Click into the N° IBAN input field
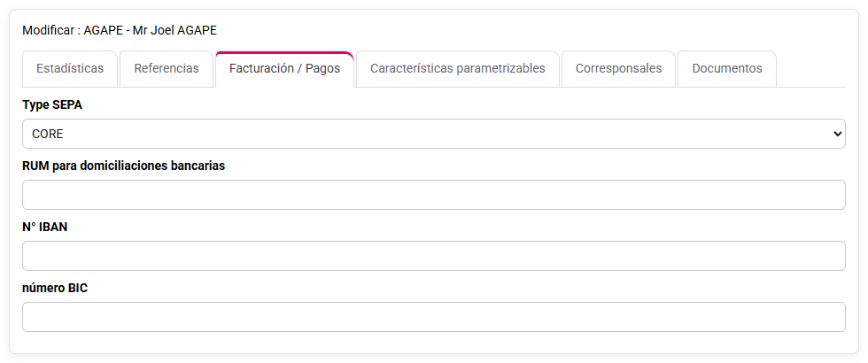 (433, 256)
